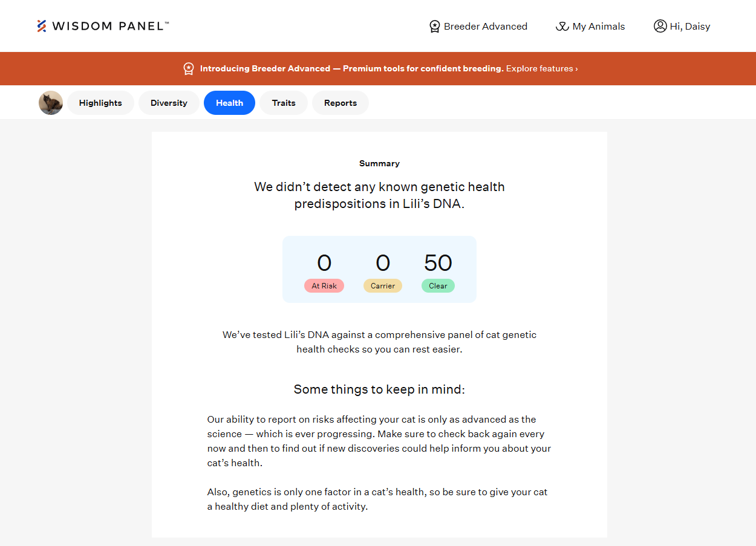The height and width of the screenshot is (546, 756).
Task: Open Lili's cat photo thumbnail
Action: tap(51, 103)
